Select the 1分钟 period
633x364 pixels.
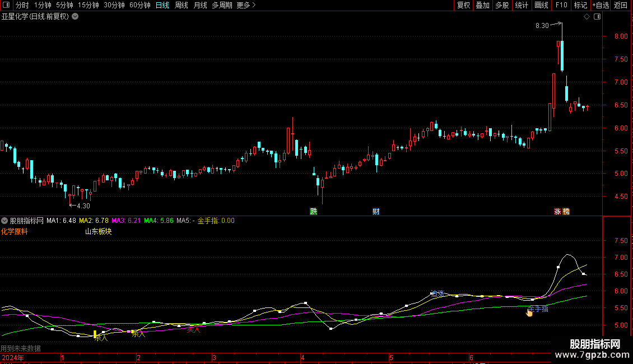[x=43, y=5]
